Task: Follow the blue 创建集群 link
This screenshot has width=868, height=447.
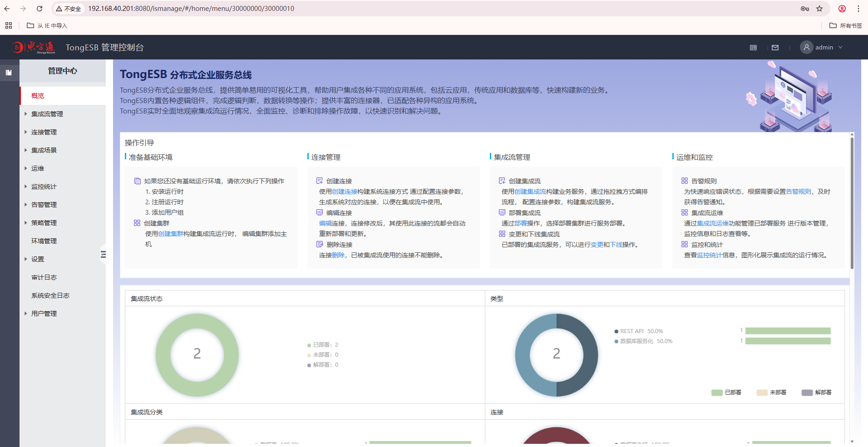Action: [x=171, y=234]
